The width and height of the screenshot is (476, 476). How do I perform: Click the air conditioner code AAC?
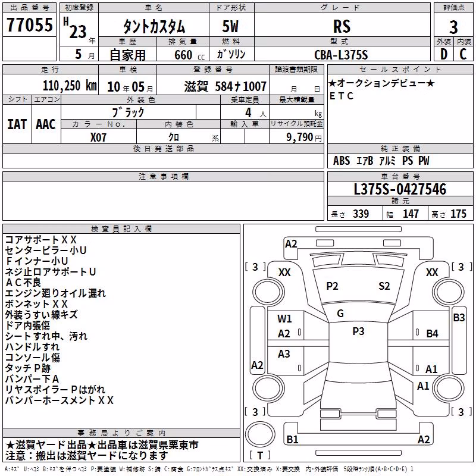(x=46, y=124)
